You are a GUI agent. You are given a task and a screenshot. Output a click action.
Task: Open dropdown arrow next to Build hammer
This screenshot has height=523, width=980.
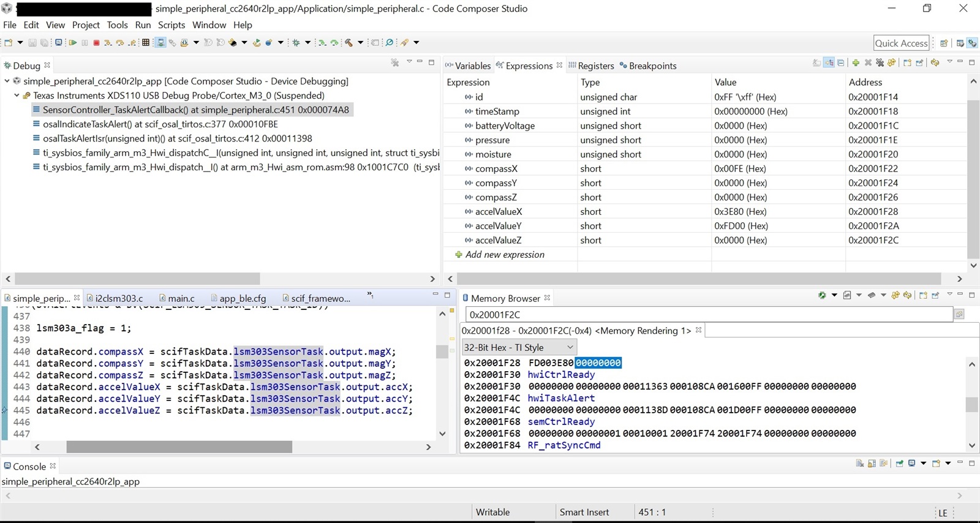click(361, 42)
